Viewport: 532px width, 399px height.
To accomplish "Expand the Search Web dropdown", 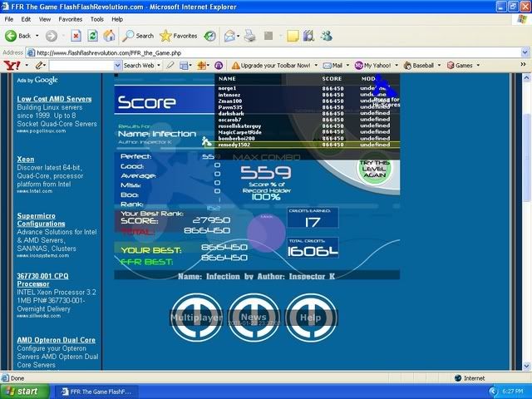I will click(158, 65).
